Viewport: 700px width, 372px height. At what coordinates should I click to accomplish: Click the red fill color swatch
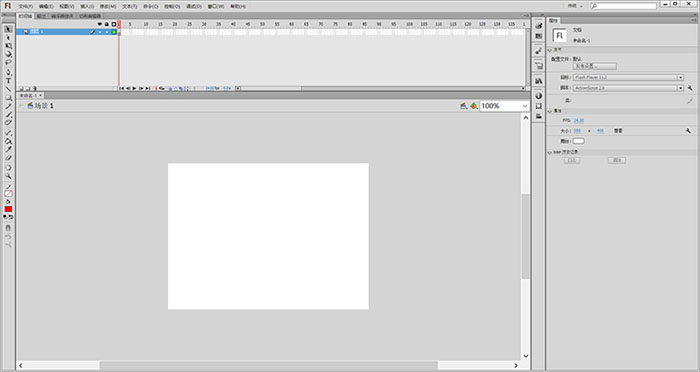(8, 209)
